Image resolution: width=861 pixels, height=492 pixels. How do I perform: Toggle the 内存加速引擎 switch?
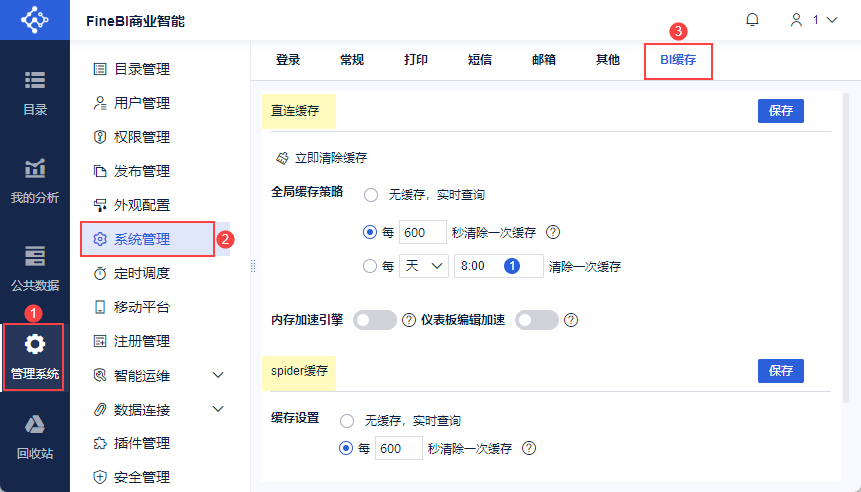coord(375,320)
